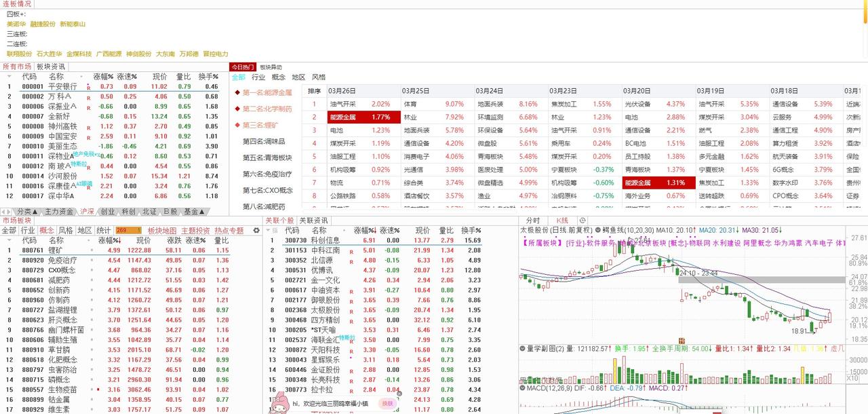This screenshot has width=868, height=414.
Task: Click the refresh icon beside the K线 tab
Action: point(581,221)
